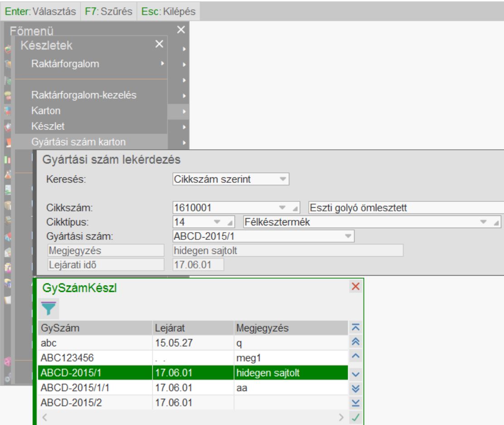Open the Karton menu item
The image size is (504, 425).
tap(46, 110)
